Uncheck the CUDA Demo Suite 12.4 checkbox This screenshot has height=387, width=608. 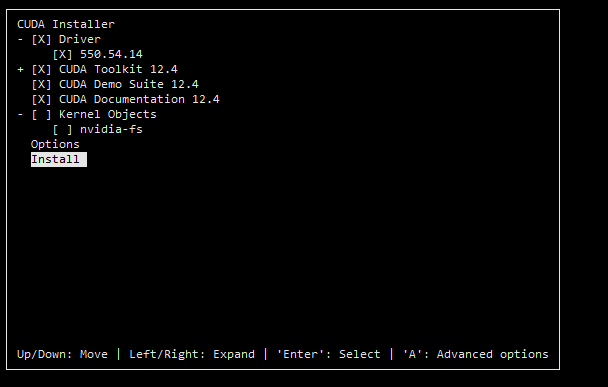(41, 84)
